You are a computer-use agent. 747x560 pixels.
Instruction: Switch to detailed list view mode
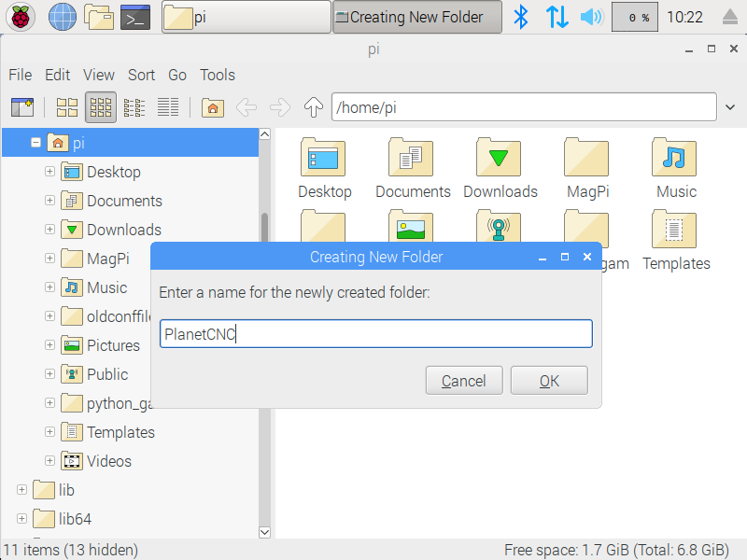(x=168, y=107)
